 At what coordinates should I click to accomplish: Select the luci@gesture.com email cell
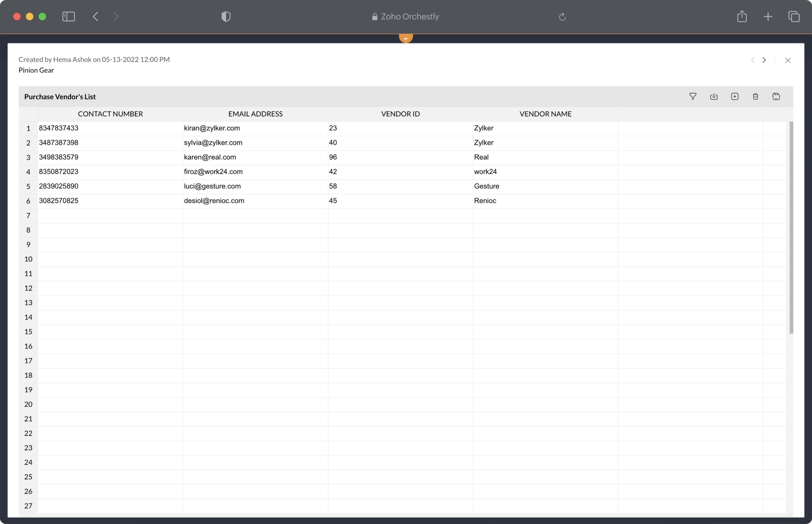click(x=255, y=186)
